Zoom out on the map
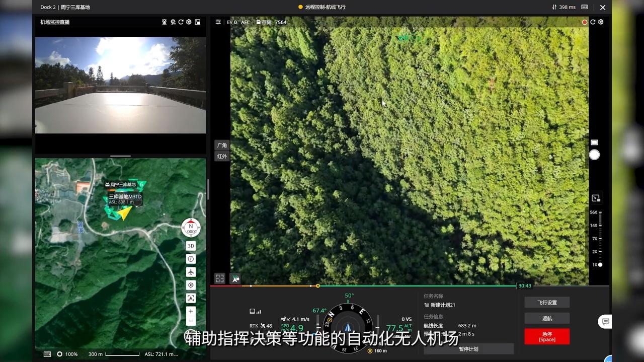 point(191,322)
